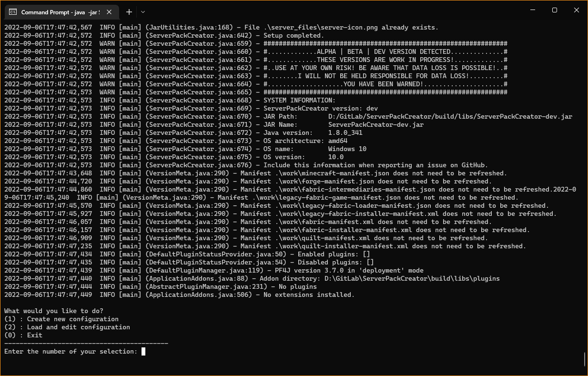Click the 'SYSTEM INFORMATION:' log line

tap(170, 101)
